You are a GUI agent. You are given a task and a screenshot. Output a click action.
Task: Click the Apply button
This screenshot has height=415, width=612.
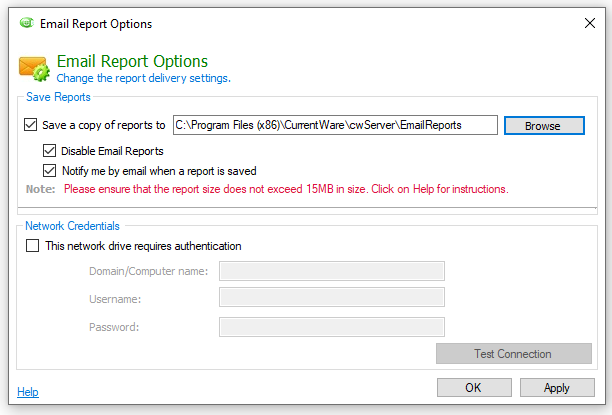557,387
